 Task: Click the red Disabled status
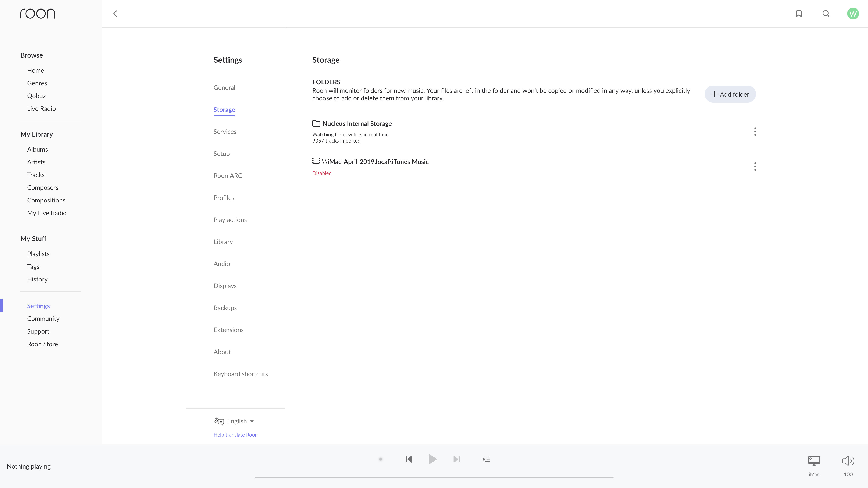click(x=322, y=173)
